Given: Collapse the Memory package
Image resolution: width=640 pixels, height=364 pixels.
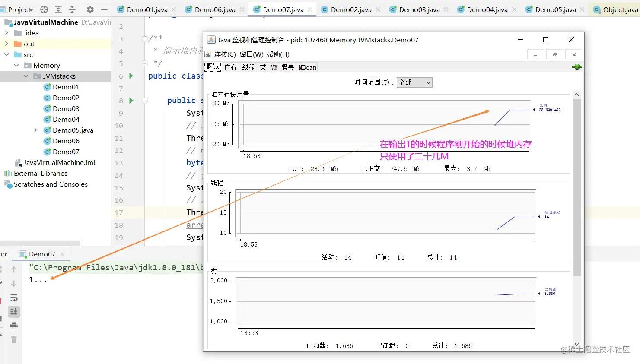Looking at the screenshot, I should point(16,65).
